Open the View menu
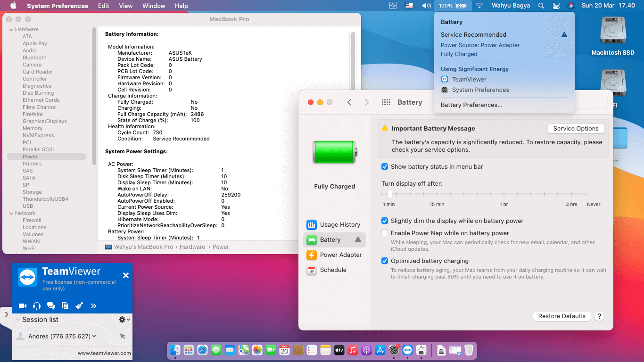Screen dimensions: 644x362 (126, 6)
